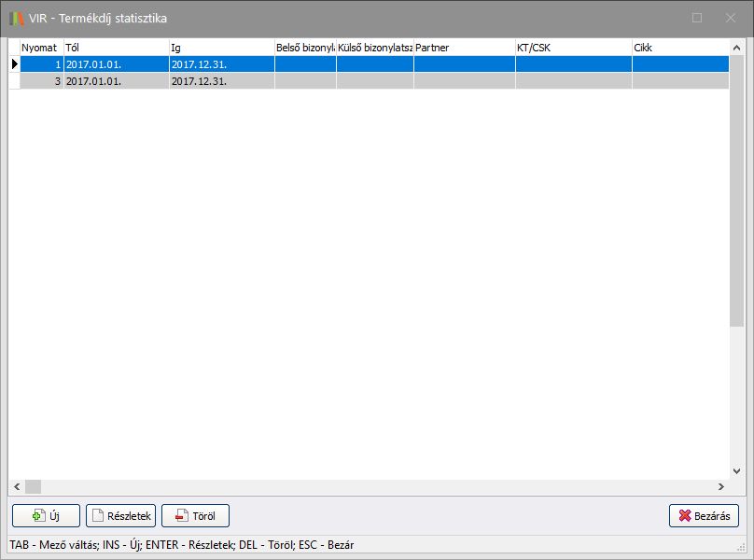Click the row indicator arrow of the first record
The image size is (754, 560).
14,63
